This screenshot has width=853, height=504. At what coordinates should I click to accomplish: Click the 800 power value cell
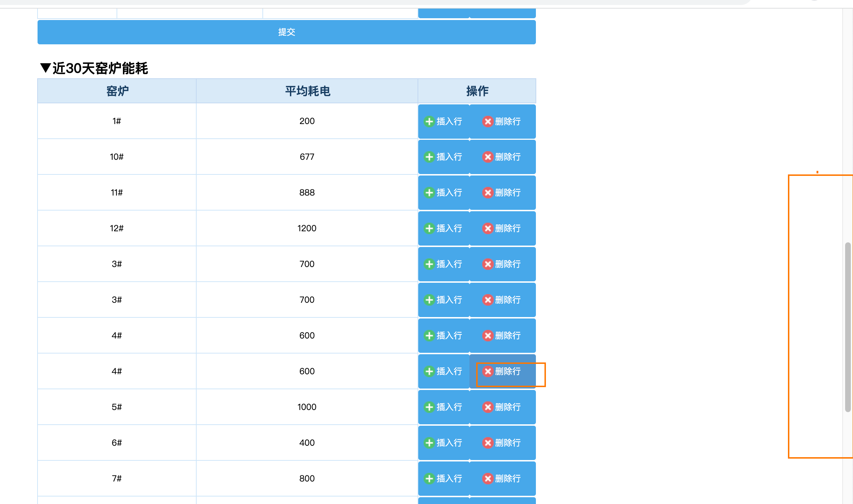pyautogui.click(x=307, y=479)
